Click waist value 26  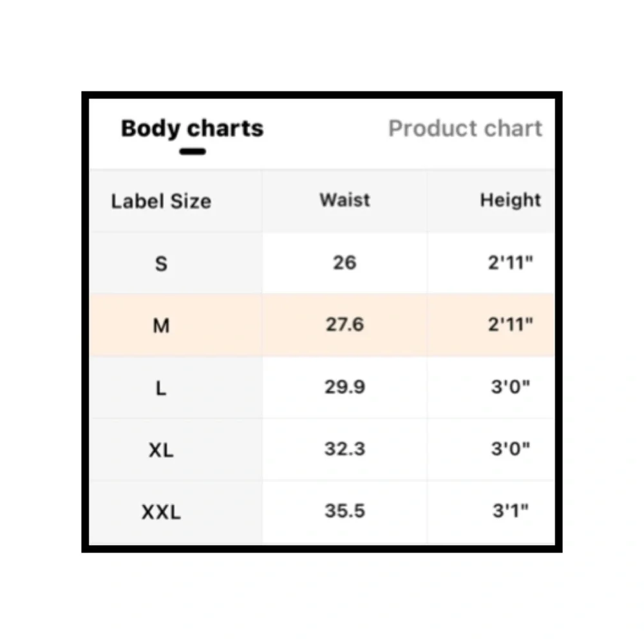click(x=345, y=263)
